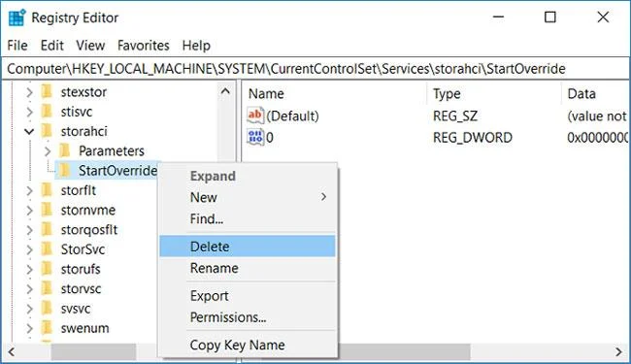Click the swenum folder icon

click(48, 328)
